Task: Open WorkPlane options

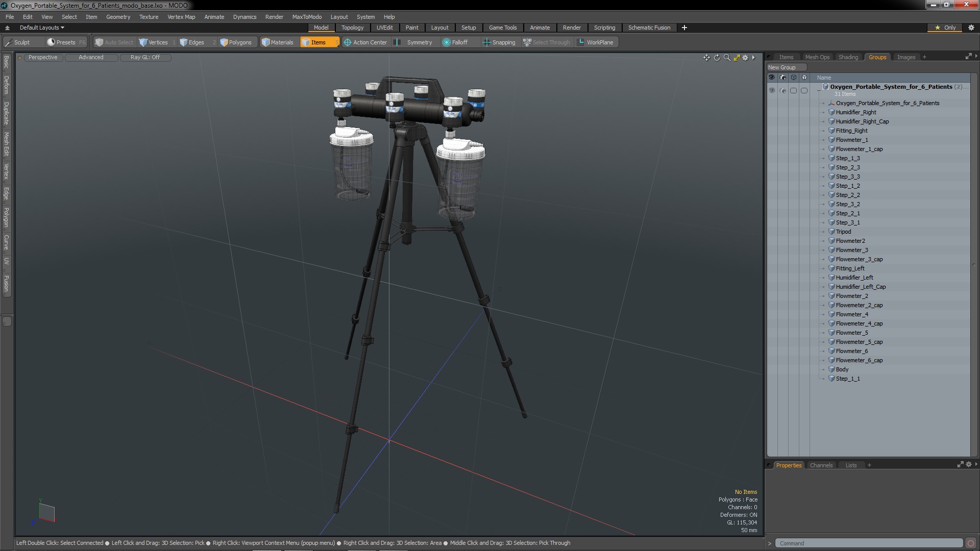Action: 596,42
